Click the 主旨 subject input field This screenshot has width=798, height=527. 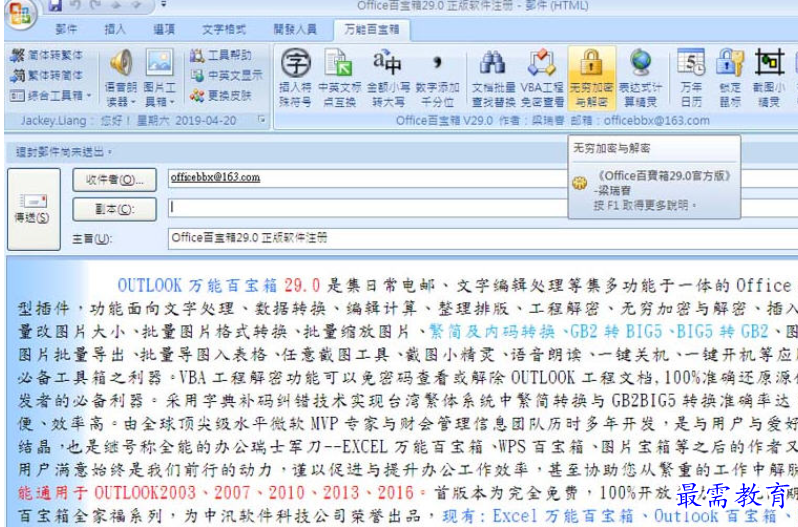tap(482, 238)
